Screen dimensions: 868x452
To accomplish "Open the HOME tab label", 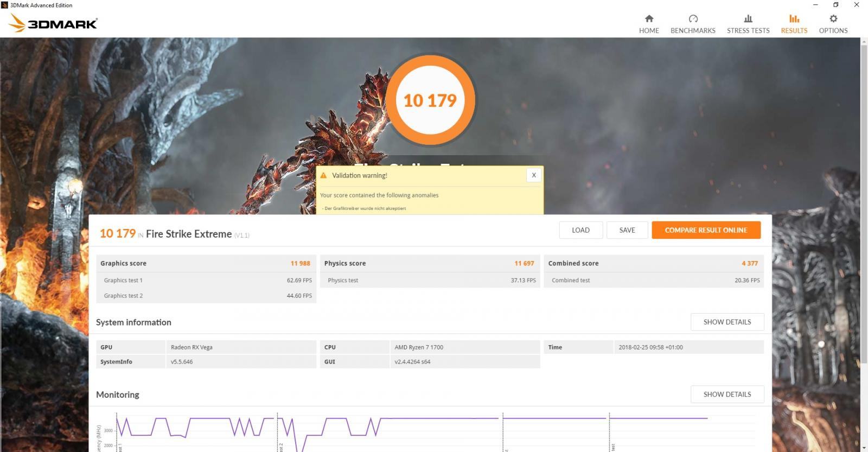I will 649,31.
